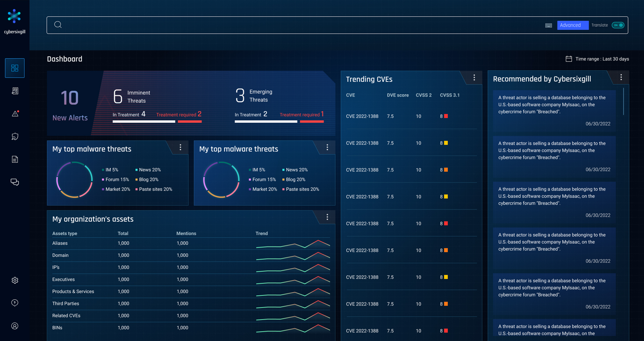Sort the CVE table by DVE score column
This screenshot has width=644, height=341.
tap(397, 95)
